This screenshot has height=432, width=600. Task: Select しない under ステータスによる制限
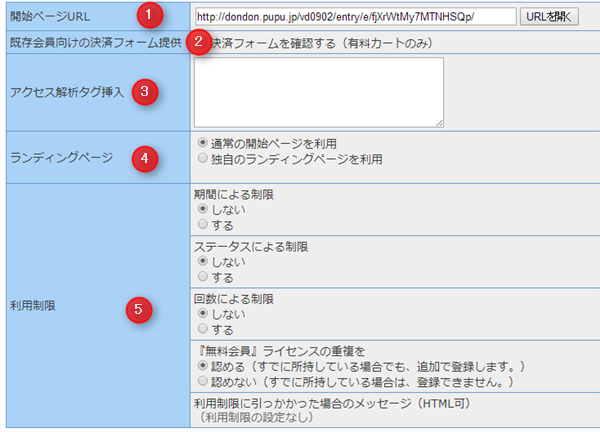[x=203, y=262]
